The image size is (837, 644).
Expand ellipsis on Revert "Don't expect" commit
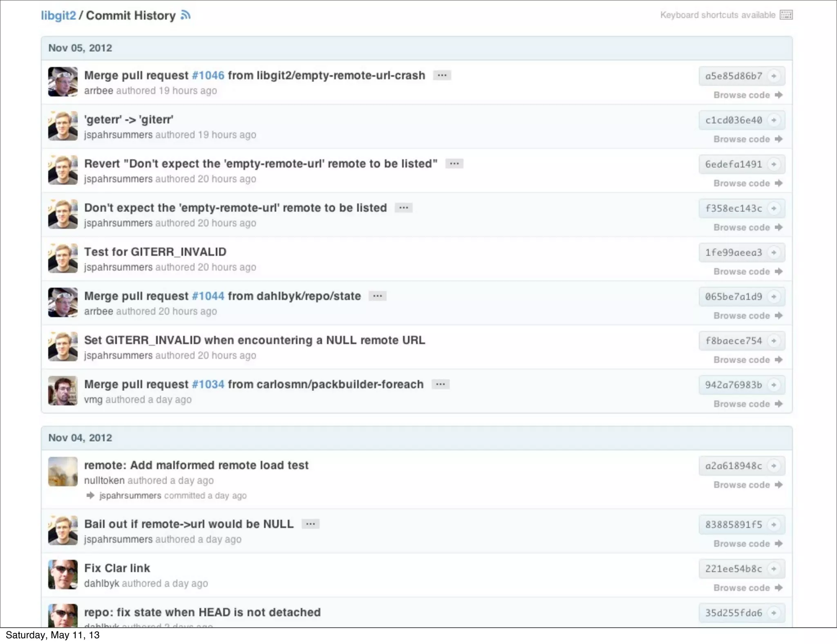454,164
